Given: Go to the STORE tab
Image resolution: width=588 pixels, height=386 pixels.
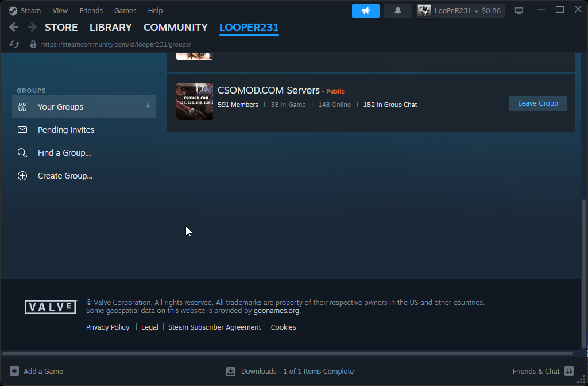Looking at the screenshot, I should coord(61,28).
